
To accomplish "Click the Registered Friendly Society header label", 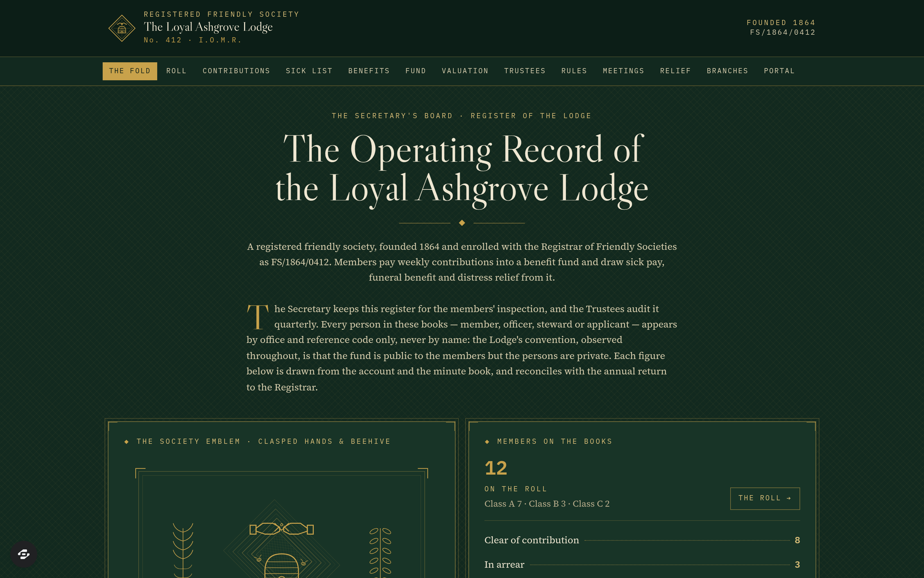I will coord(221,14).
